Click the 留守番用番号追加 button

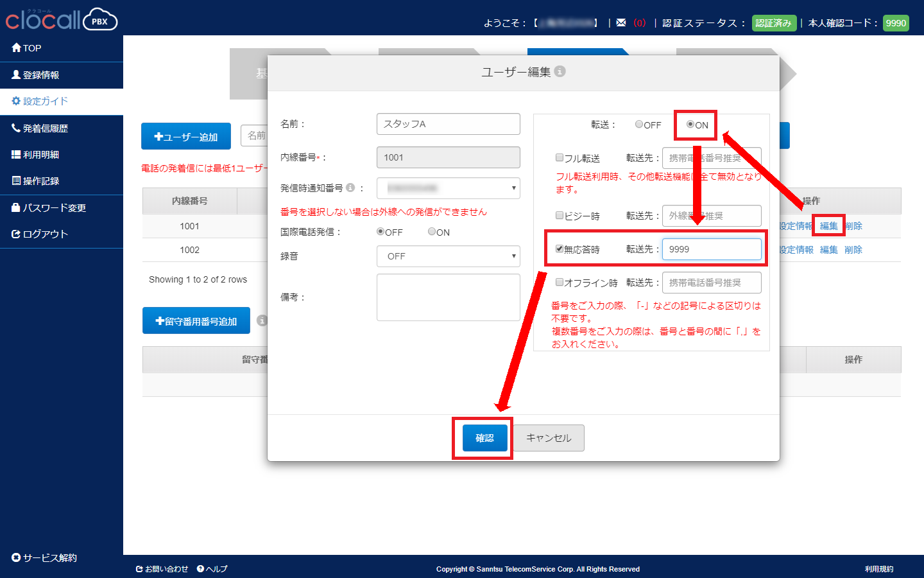(196, 320)
